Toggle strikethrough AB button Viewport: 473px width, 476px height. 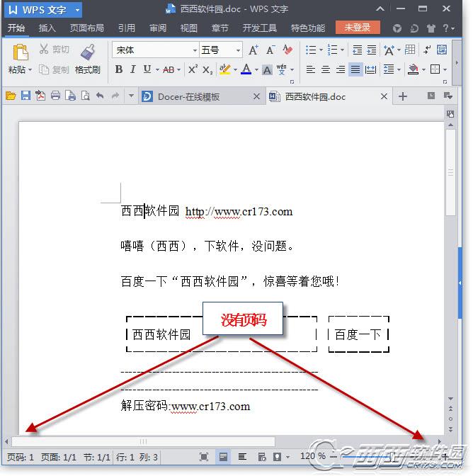pos(169,70)
